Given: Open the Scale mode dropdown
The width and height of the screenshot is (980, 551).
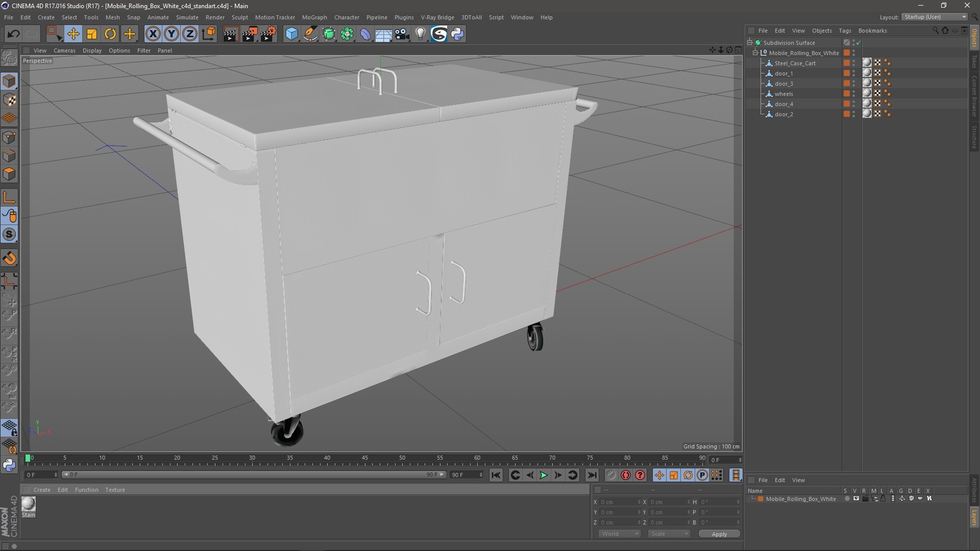Looking at the screenshot, I should click(669, 534).
